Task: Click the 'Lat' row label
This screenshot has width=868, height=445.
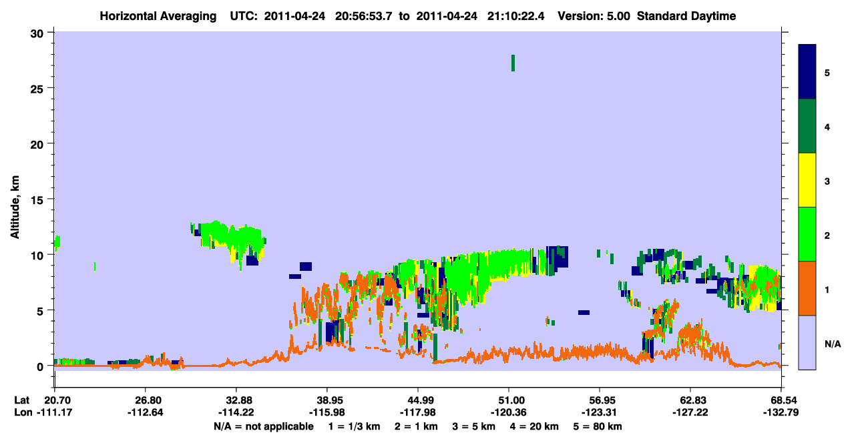Action: pyautogui.click(x=22, y=400)
